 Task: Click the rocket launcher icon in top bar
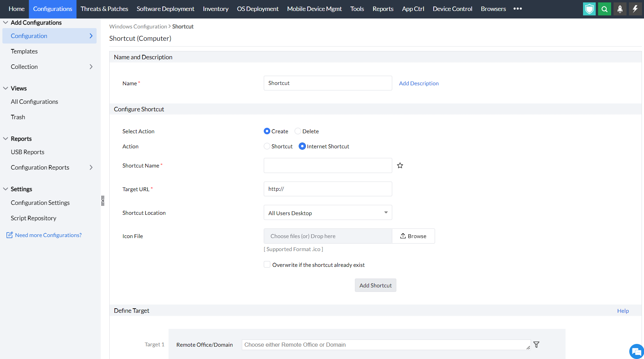point(620,9)
